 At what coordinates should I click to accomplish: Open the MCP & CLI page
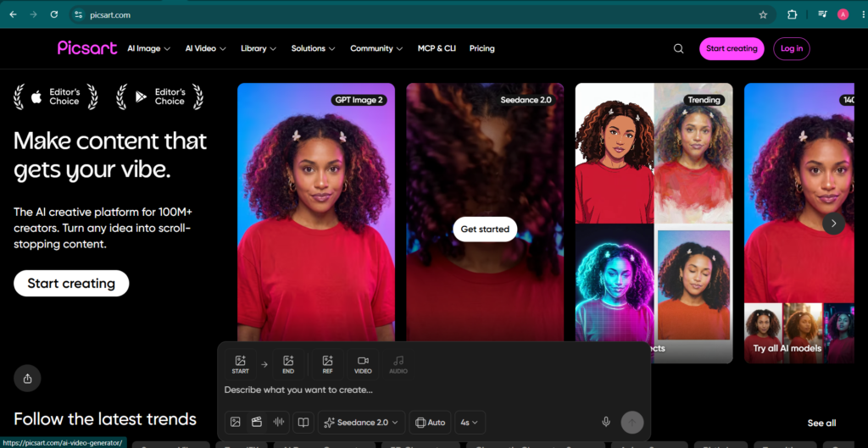[437, 48]
